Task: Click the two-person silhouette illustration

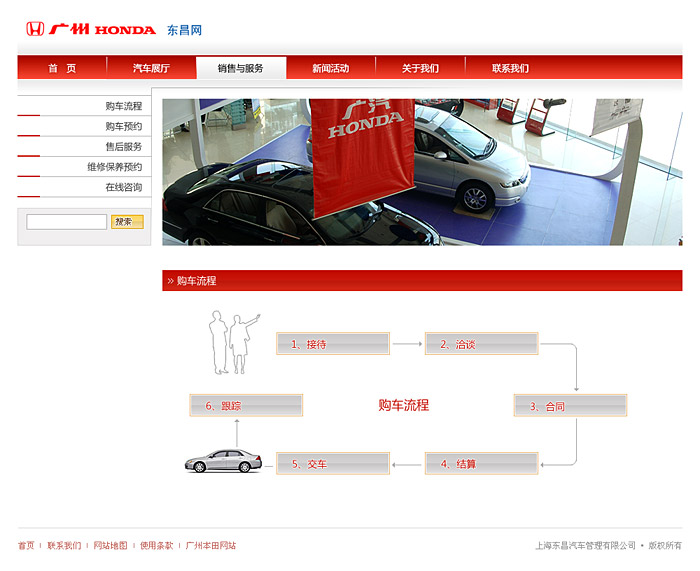Action: (233, 342)
